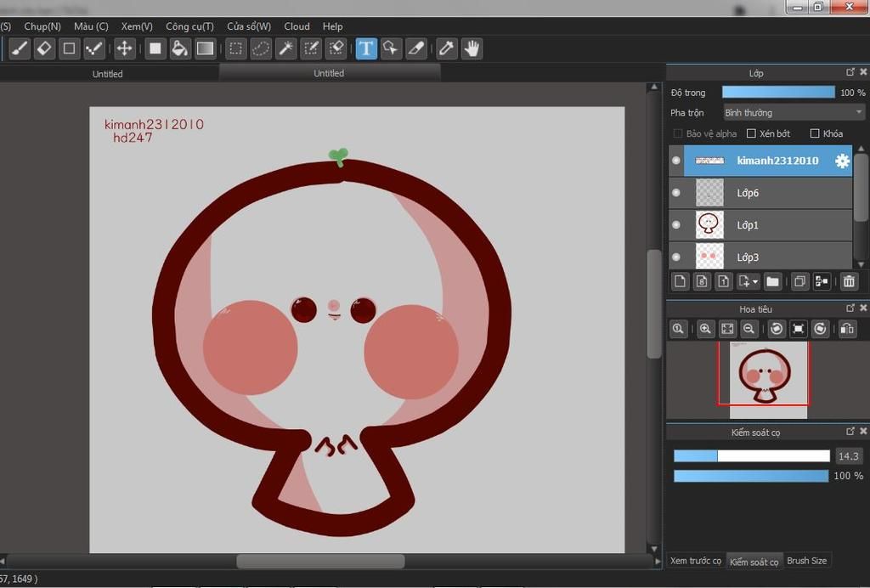Expand the add special layer dropdown
Screen dimensions: 870x588
748,282
